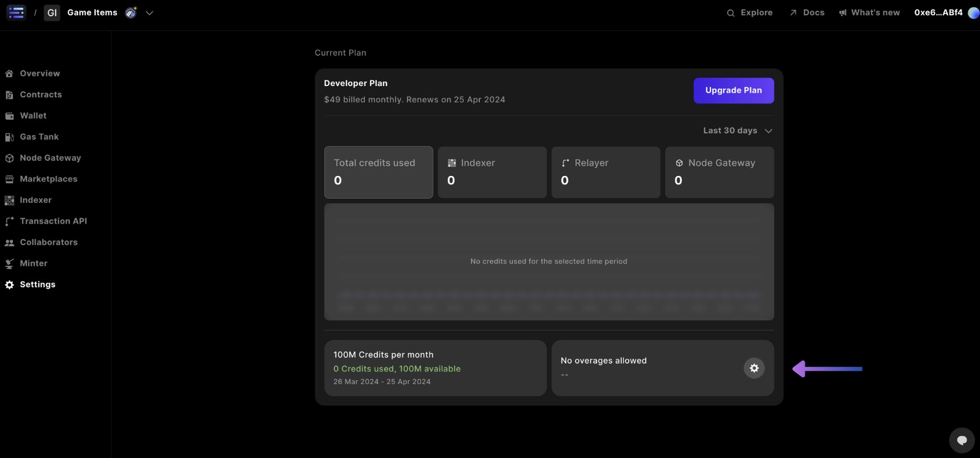Click the No credits used message in chart
The width and height of the screenshot is (980, 458).
tap(549, 261)
